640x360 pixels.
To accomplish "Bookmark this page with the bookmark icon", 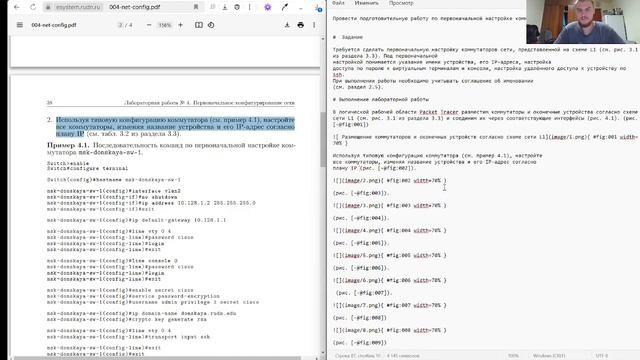I will click(196, 7).
